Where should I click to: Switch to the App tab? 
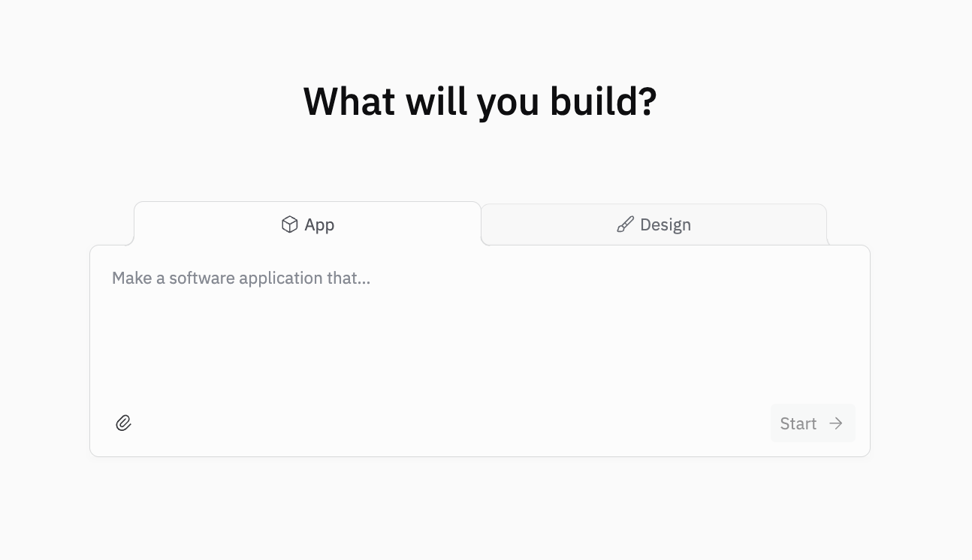point(307,224)
